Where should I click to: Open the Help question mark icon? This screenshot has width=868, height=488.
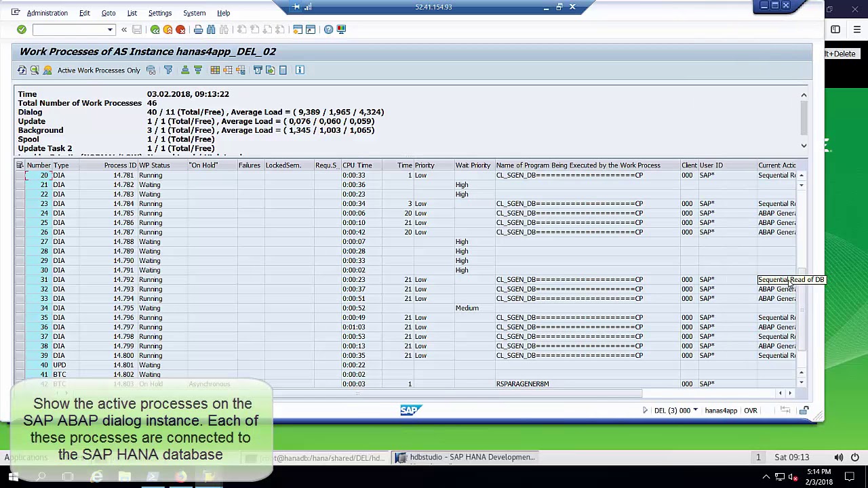click(328, 29)
